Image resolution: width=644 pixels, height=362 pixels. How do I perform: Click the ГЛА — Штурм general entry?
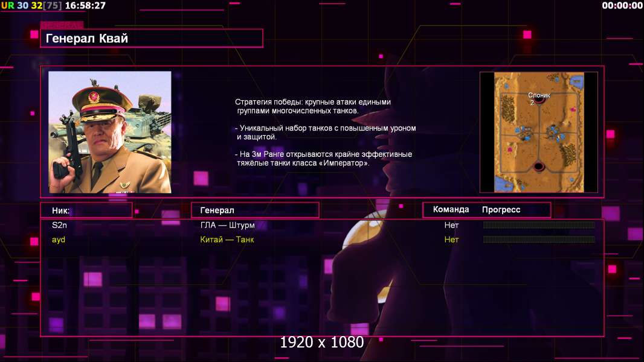[227, 225]
